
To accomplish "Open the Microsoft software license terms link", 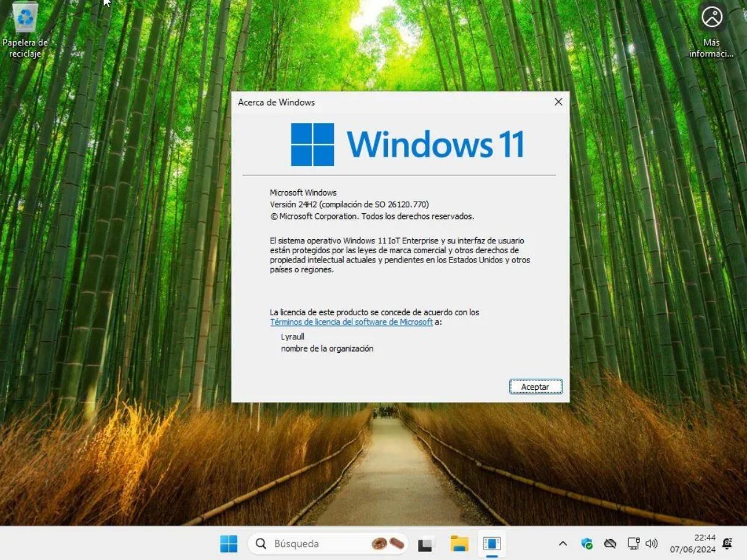I will [x=350, y=321].
